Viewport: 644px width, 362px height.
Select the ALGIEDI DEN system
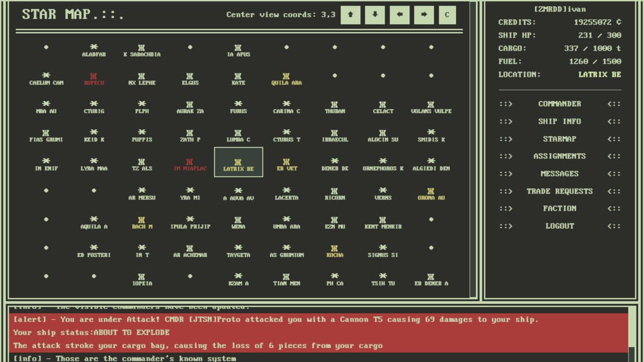tap(431, 164)
